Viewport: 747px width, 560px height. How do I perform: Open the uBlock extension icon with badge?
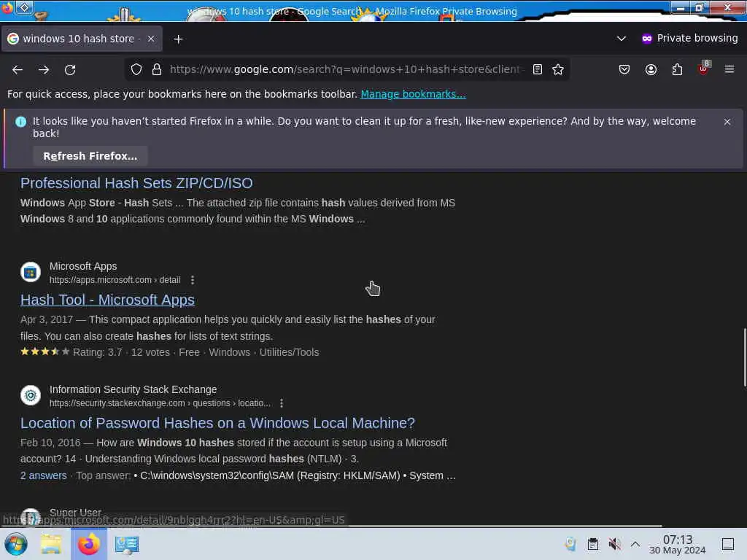pos(704,69)
